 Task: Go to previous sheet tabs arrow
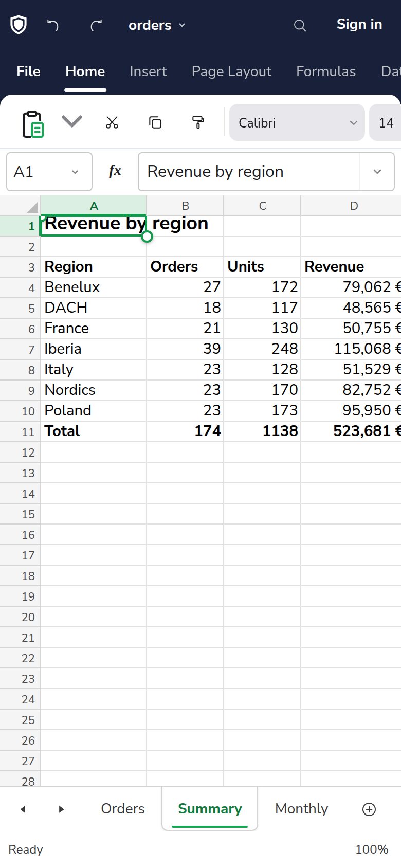[x=23, y=809]
